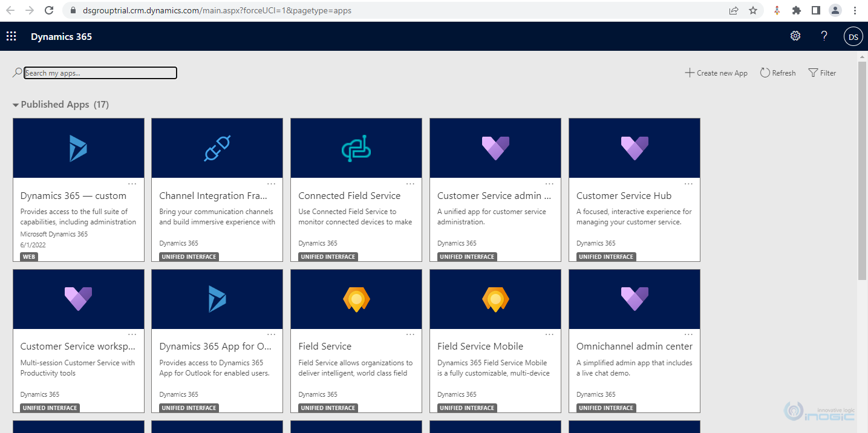The width and height of the screenshot is (868, 433).
Task: Open more options for Field Service tile
Action: [x=411, y=334]
